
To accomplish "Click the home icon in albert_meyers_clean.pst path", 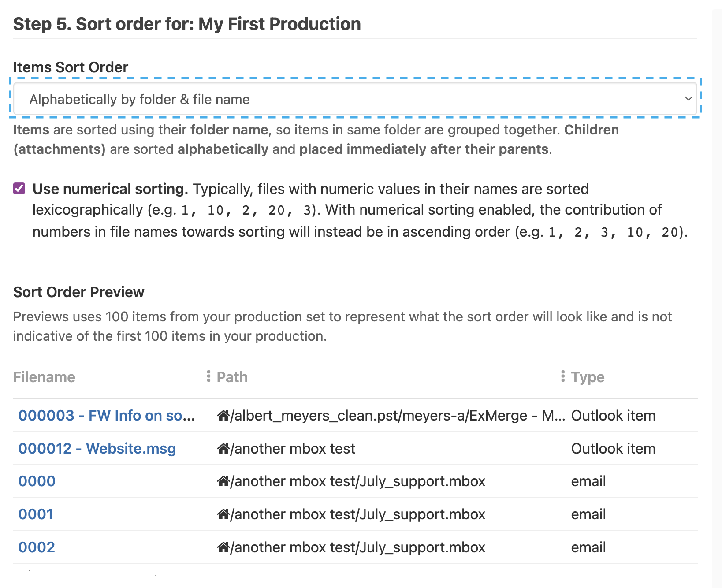I will point(223,415).
